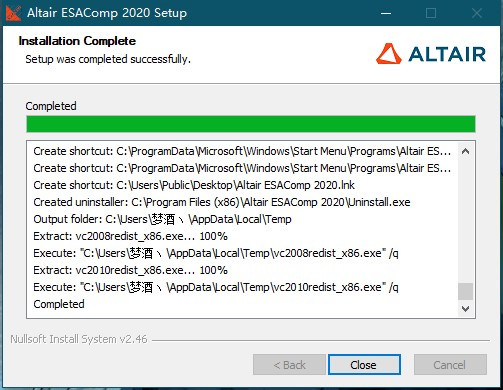Maximize the setup window
503x390 pixels.
(x=431, y=13)
